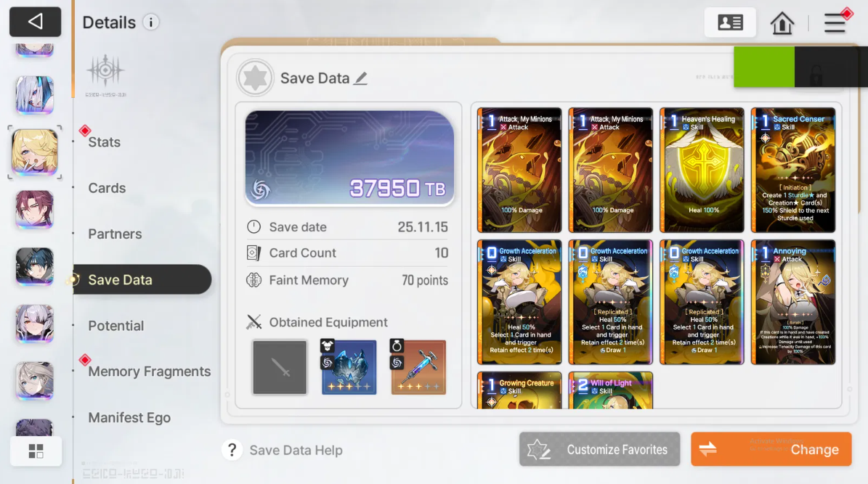Open the hamburger menu icon

[x=835, y=22]
